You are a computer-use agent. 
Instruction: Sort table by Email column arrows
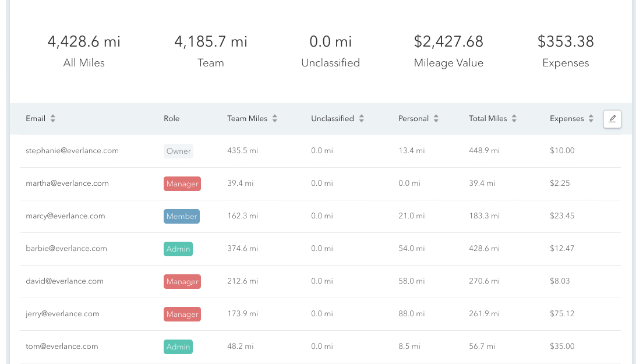pos(53,119)
